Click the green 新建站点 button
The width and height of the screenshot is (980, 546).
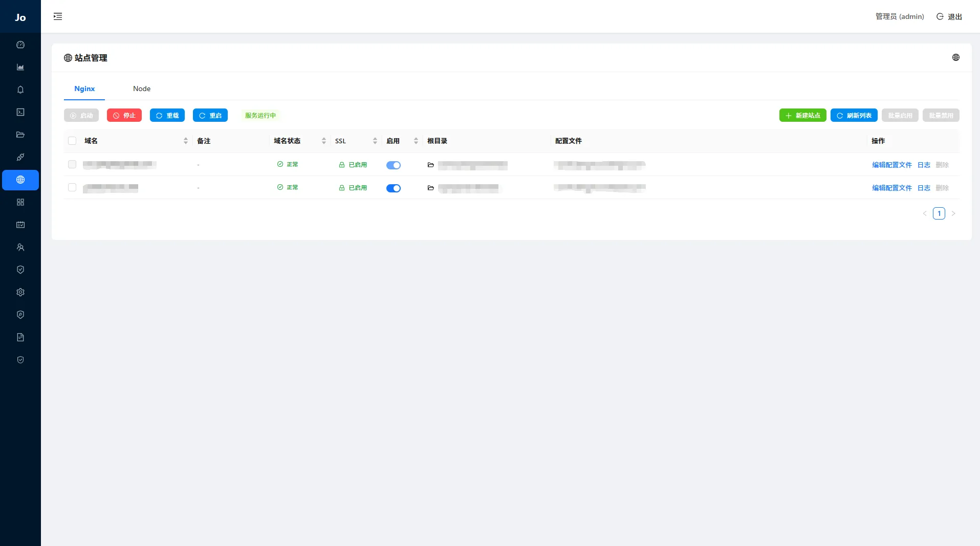[x=802, y=116]
